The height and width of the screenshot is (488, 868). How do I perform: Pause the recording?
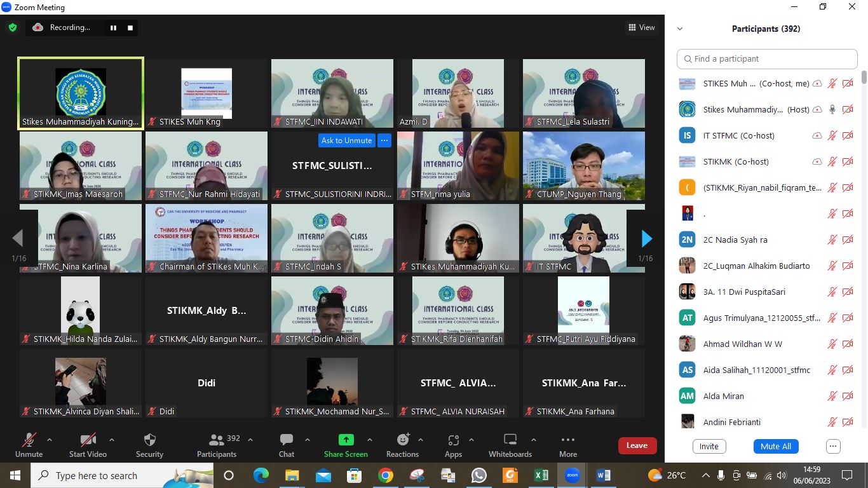[113, 27]
